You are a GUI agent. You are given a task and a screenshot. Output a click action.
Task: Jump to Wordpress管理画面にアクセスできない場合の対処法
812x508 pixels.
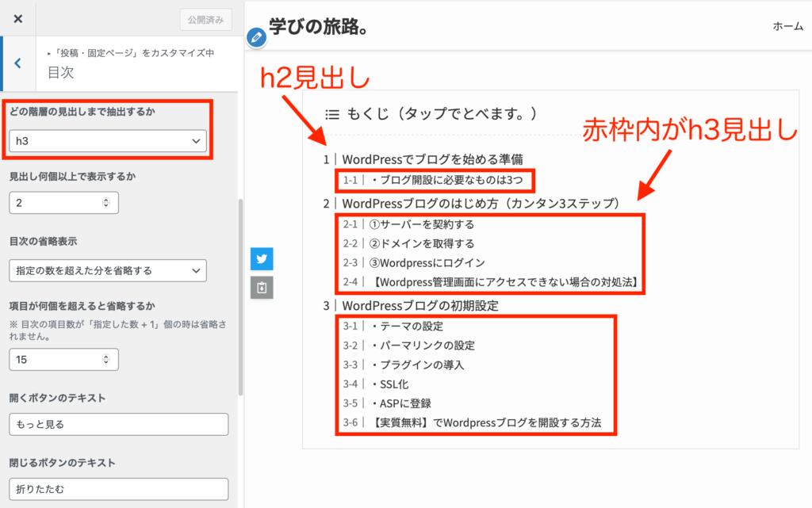pos(505,282)
